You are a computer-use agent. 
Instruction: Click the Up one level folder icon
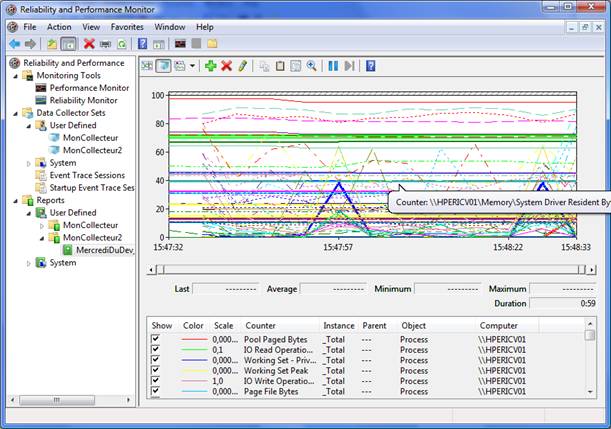(52, 44)
